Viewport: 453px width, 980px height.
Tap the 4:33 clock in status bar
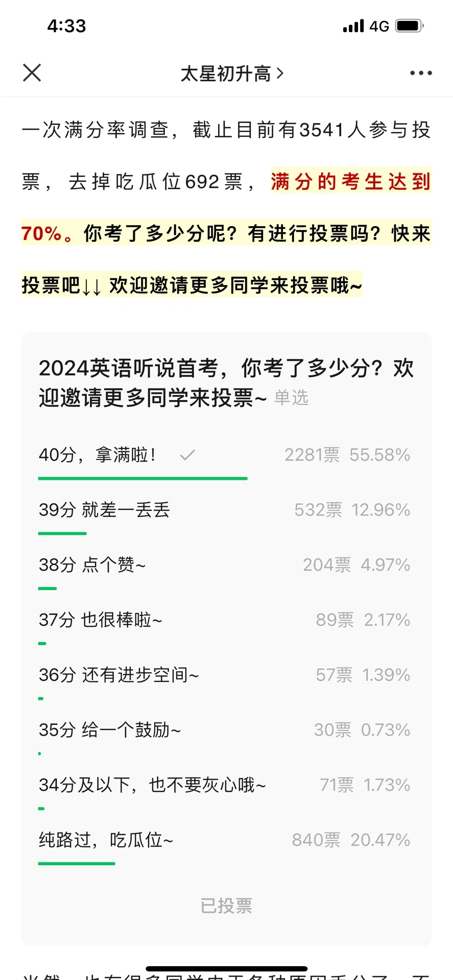(66, 26)
